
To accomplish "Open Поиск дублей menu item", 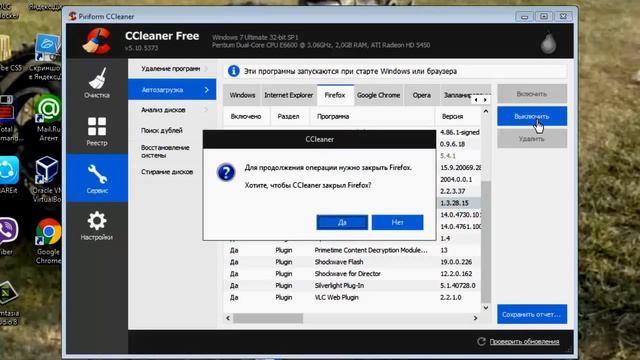I will (x=162, y=130).
